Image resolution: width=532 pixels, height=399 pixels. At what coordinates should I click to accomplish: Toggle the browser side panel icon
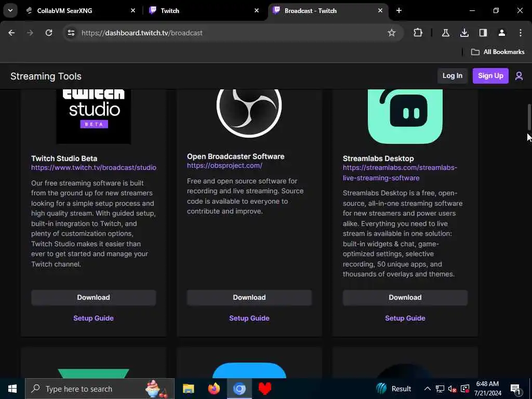[483, 33]
